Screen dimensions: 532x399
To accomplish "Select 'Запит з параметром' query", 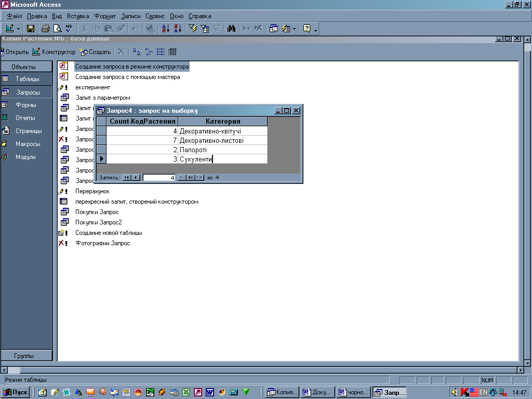I will click(x=103, y=98).
